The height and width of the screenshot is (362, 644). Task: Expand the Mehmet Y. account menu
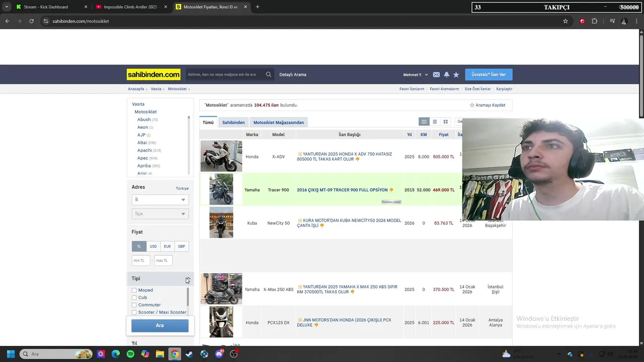coord(416,74)
